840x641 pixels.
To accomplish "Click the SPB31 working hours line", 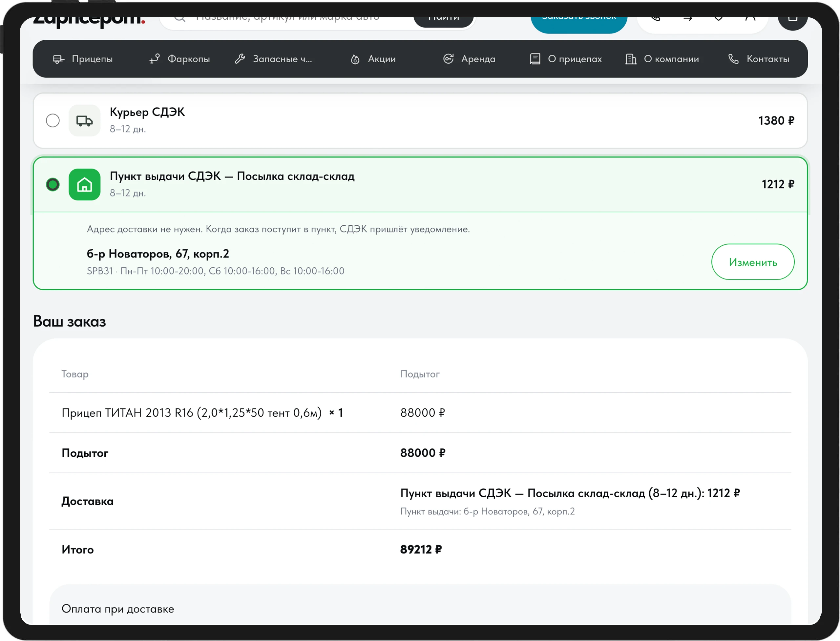I will tap(216, 271).
